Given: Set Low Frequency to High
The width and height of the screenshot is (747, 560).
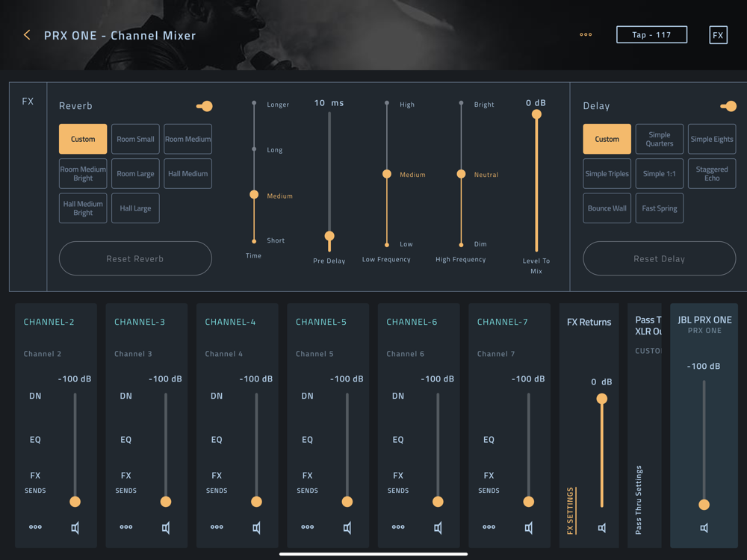Looking at the screenshot, I should click(387, 103).
